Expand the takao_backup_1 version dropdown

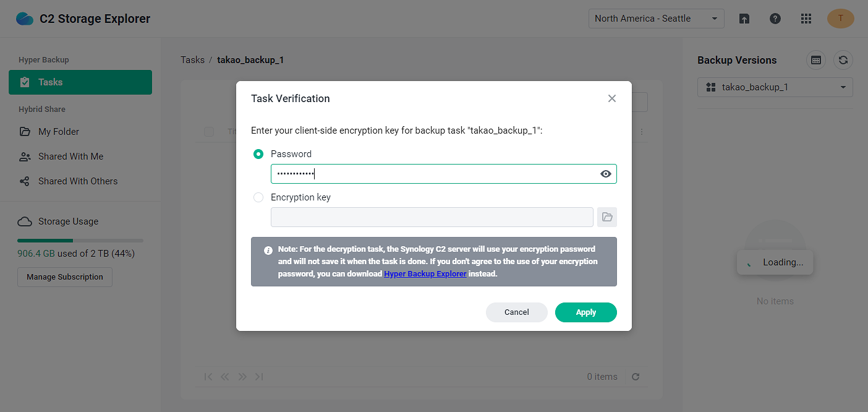coord(775,87)
